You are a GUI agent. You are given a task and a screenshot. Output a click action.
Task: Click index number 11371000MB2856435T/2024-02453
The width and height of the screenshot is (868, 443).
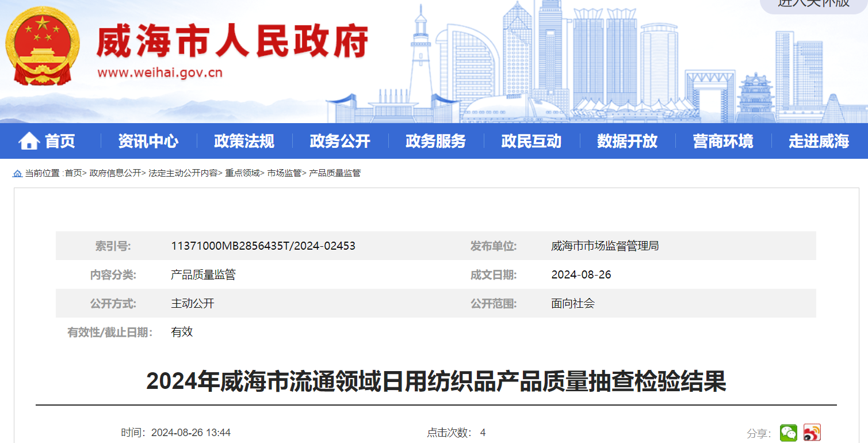pos(263,246)
